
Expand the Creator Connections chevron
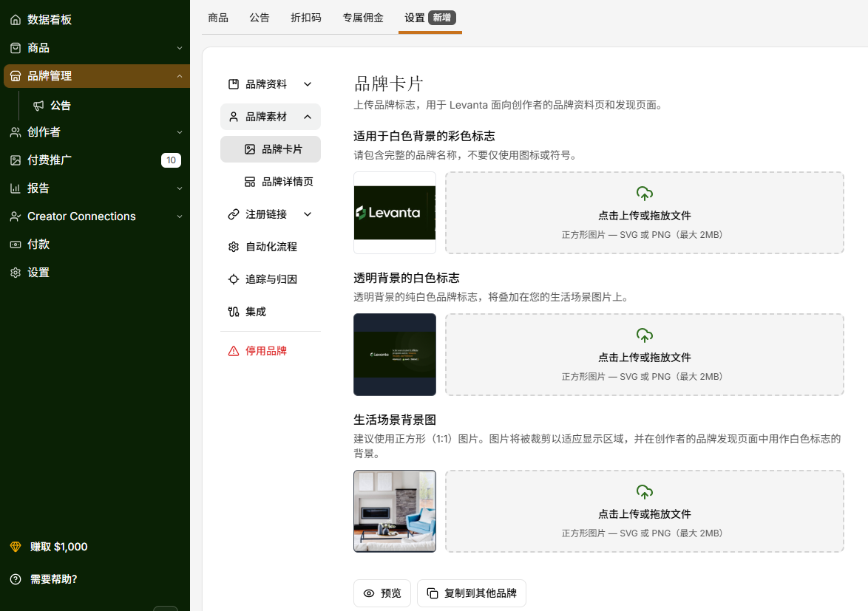180,216
